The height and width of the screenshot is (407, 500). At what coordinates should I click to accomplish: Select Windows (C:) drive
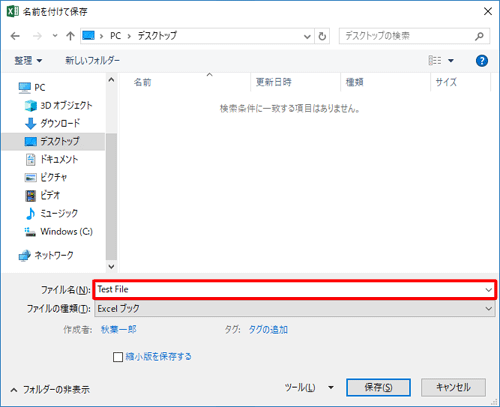(x=59, y=231)
